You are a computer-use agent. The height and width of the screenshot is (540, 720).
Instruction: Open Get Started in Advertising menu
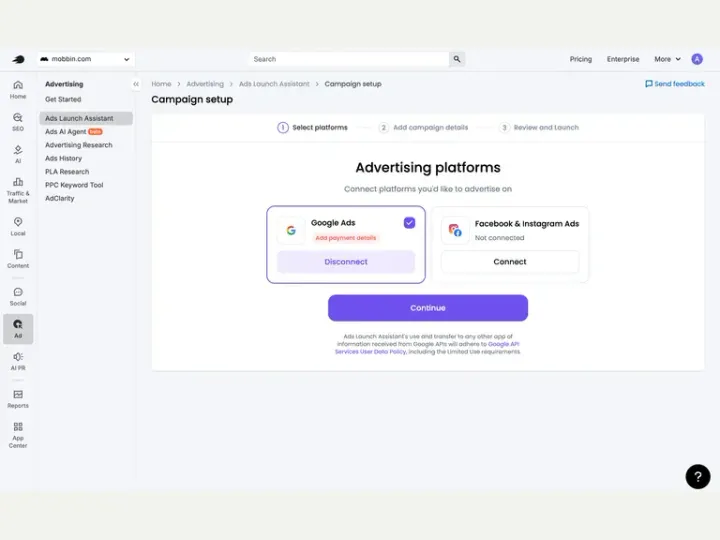[63, 99]
